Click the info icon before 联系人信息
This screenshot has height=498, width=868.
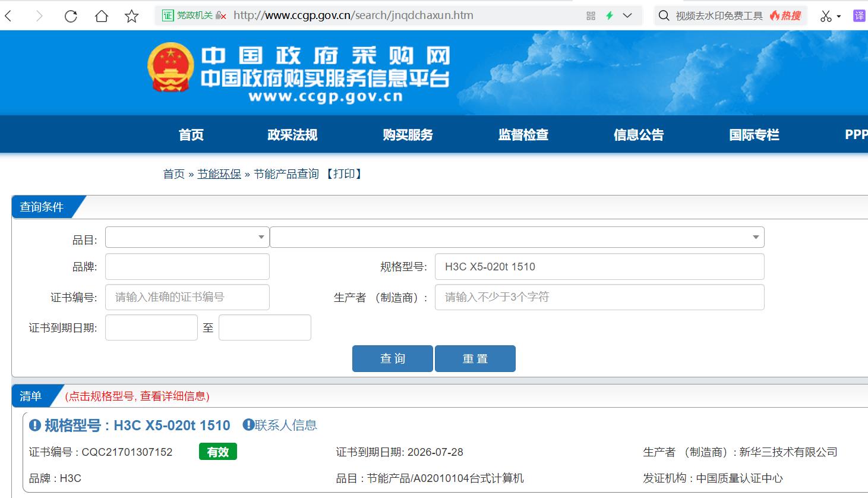coord(248,425)
